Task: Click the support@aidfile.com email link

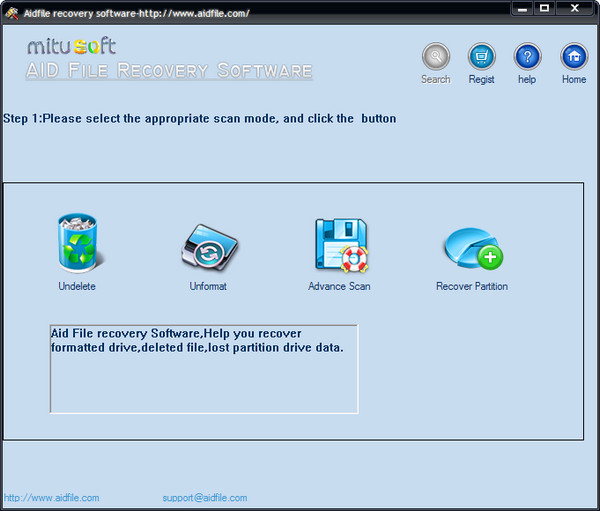Action: [205, 498]
